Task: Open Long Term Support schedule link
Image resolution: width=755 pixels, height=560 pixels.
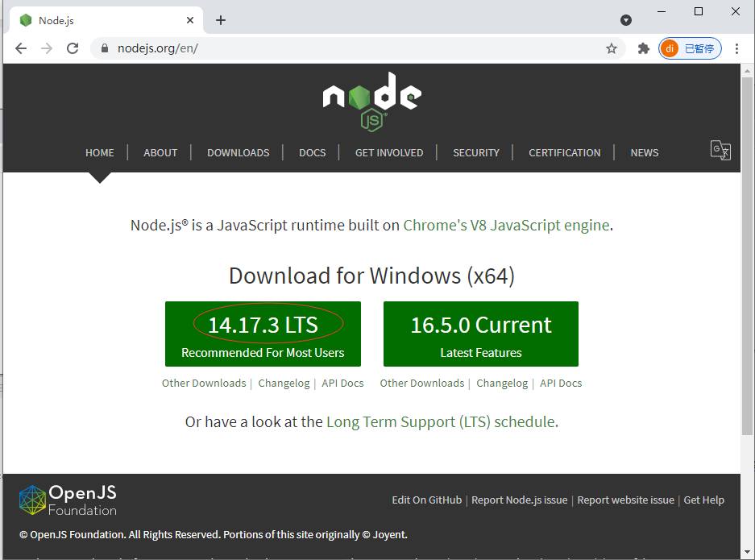Action: point(441,421)
